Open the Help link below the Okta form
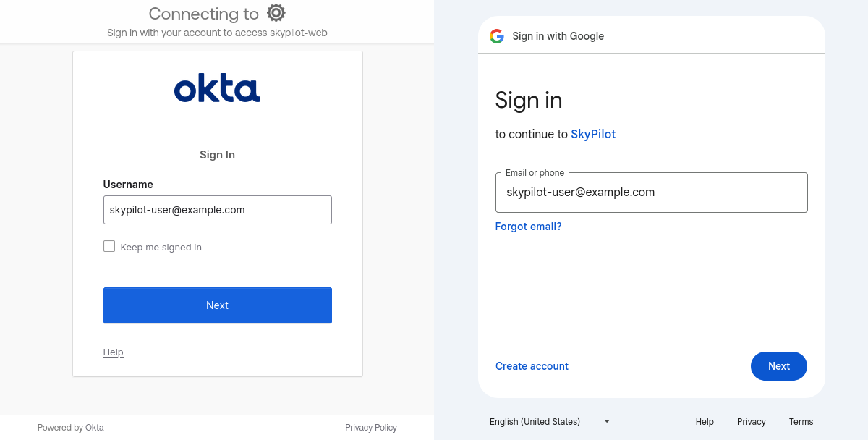Viewport: 868px width, 440px height. point(113,352)
